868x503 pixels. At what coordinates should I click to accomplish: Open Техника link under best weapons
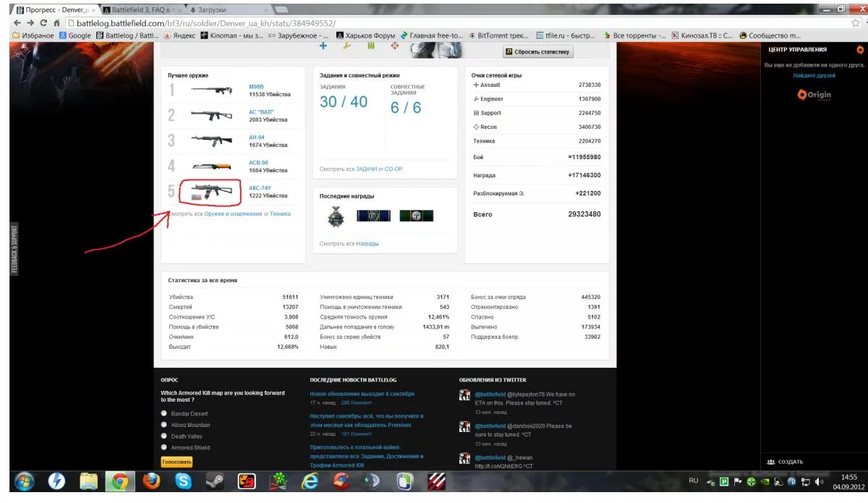point(280,214)
